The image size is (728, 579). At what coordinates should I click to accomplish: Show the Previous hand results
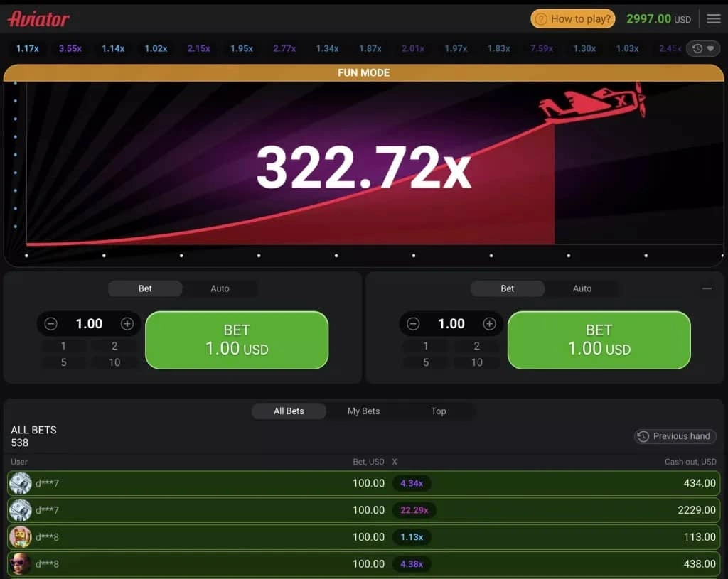tap(674, 436)
